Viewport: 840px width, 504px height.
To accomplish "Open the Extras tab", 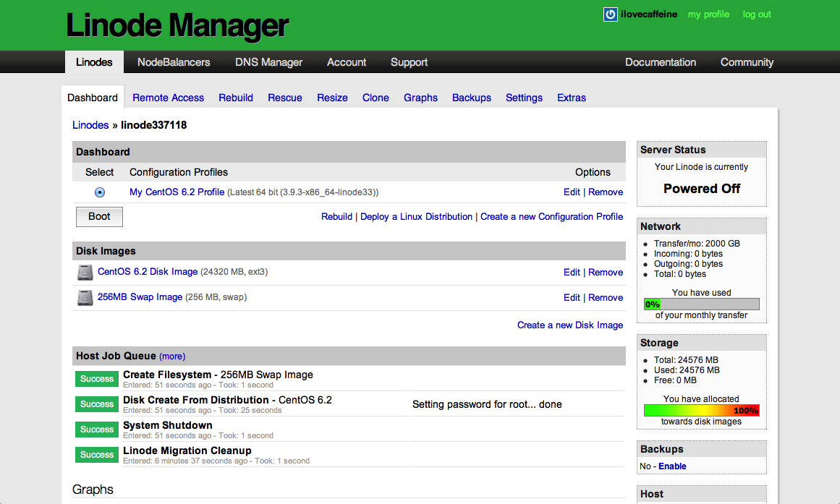I will pos(572,98).
